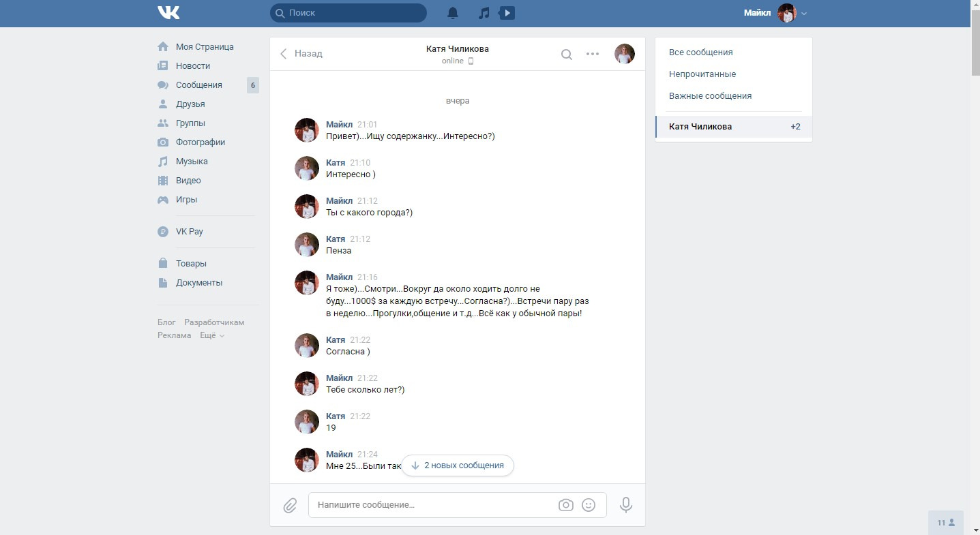Open the Музыка section
The image size is (980, 535).
point(192,162)
